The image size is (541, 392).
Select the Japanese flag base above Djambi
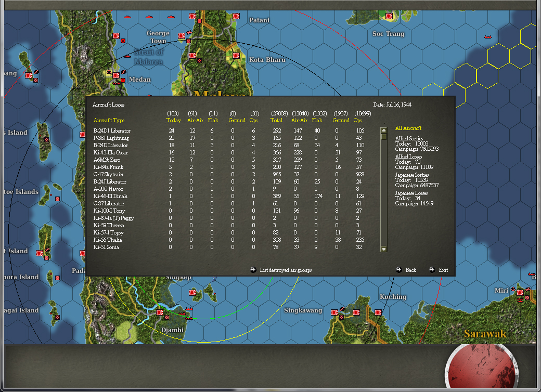click(160, 312)
